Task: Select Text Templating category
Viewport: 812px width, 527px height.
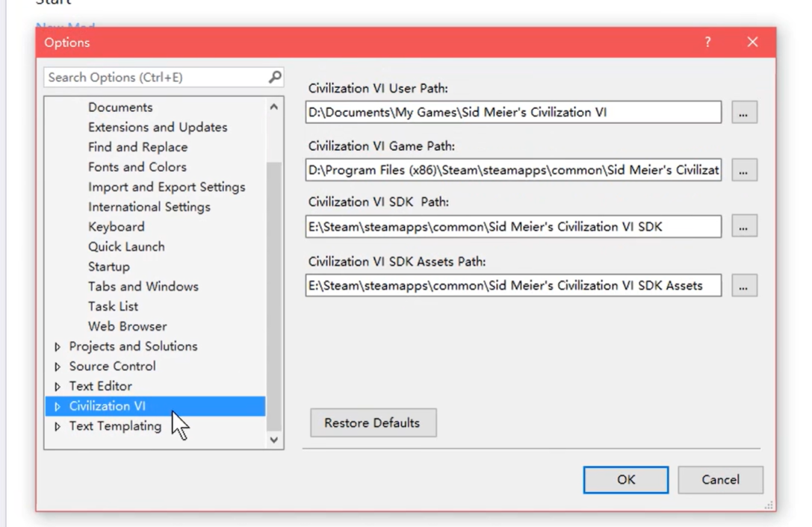Action: click(x=115, y=426)
